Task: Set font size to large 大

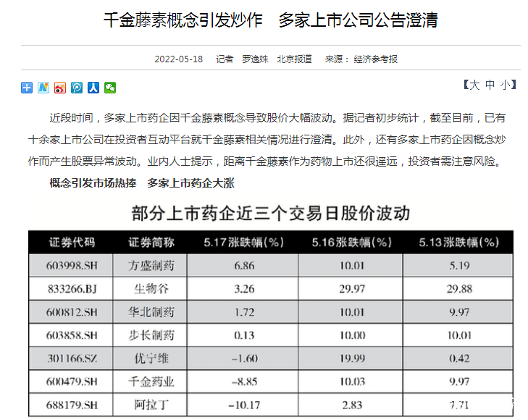Action: pos(474,85)
